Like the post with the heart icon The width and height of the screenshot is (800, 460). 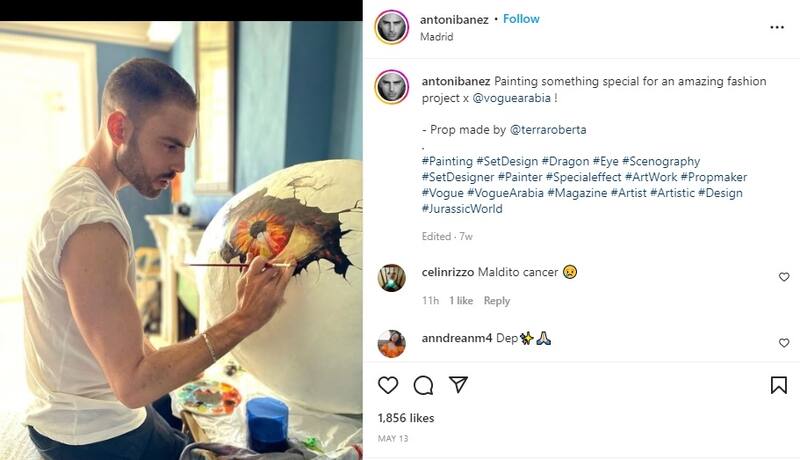388,385
